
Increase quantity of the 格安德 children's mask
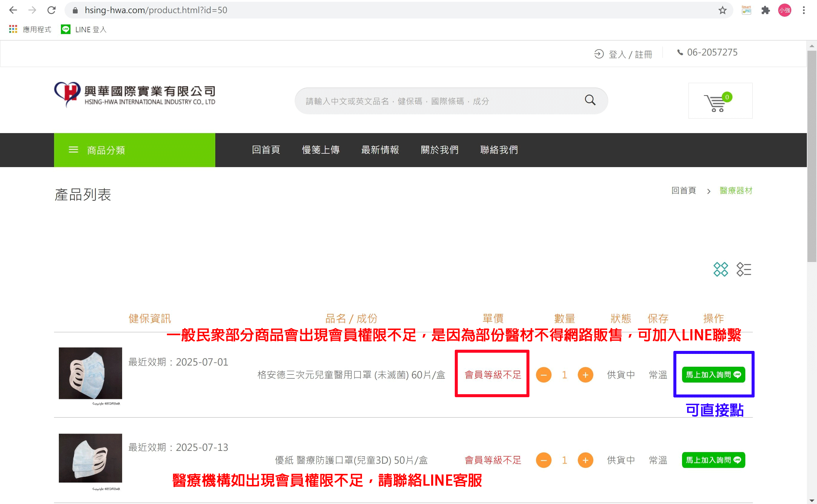pos(585,375)
